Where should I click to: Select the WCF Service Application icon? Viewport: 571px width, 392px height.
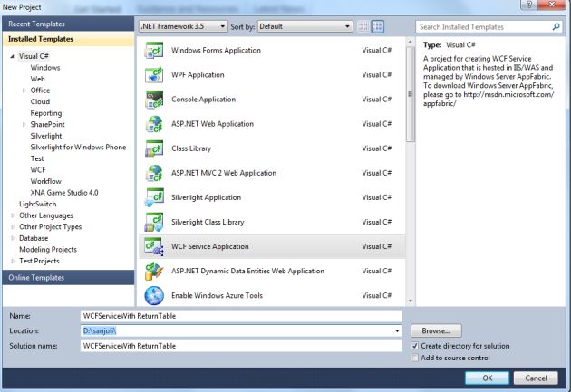[154, 246]
